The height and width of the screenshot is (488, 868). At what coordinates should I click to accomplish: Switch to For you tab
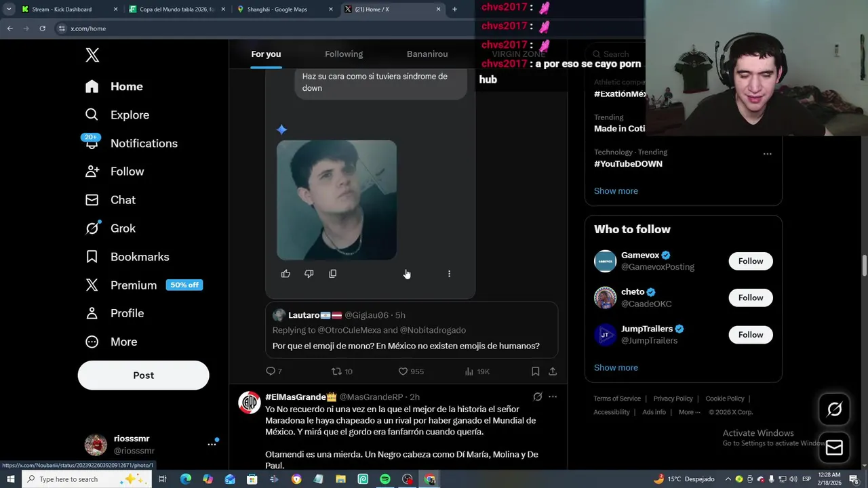pyautogui.click(x=266, y=54)
